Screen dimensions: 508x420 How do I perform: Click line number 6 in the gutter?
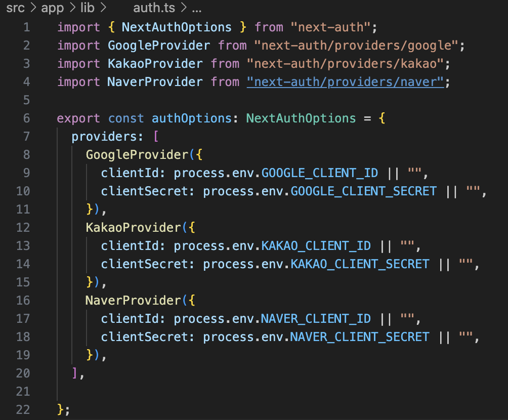27,118
